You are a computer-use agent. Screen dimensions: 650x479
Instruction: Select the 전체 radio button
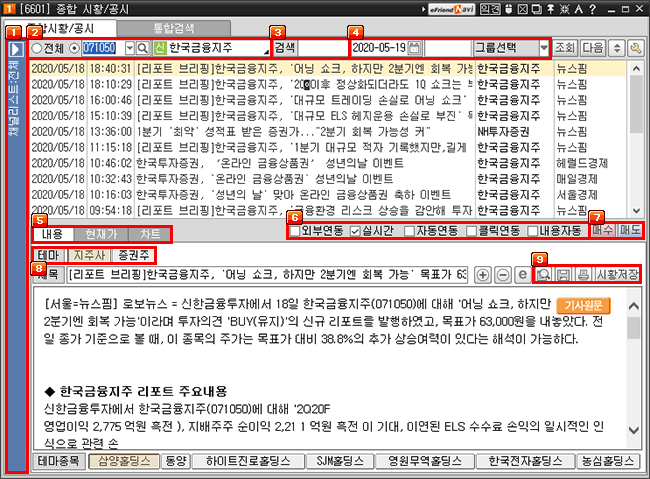pos(37,49)
